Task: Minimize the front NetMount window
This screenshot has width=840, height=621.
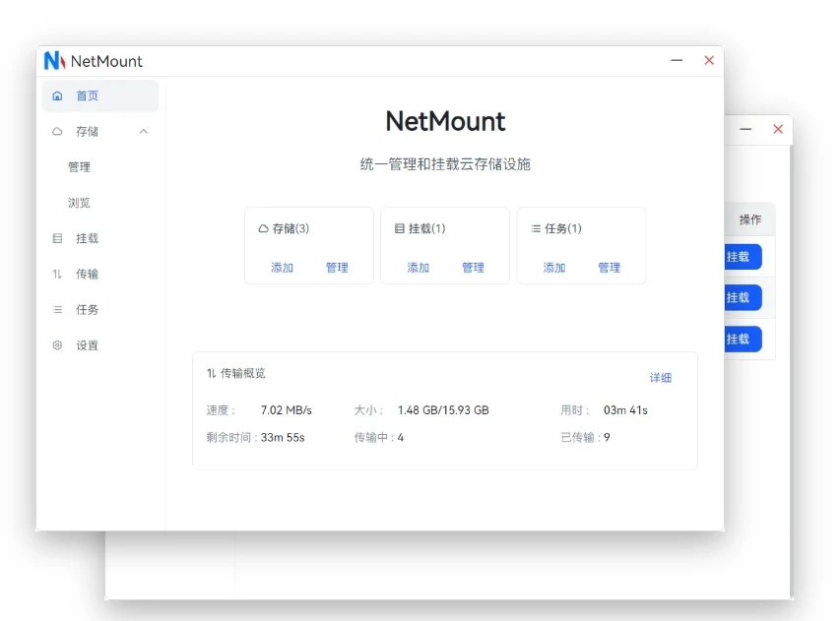Action: (677, 61)
